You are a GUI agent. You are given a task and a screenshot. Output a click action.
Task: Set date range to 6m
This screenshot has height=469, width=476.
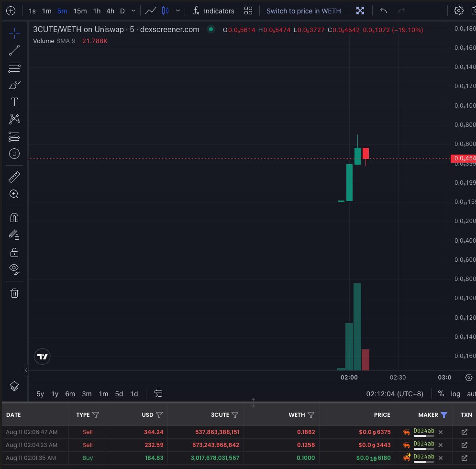[x=70, y=394]
